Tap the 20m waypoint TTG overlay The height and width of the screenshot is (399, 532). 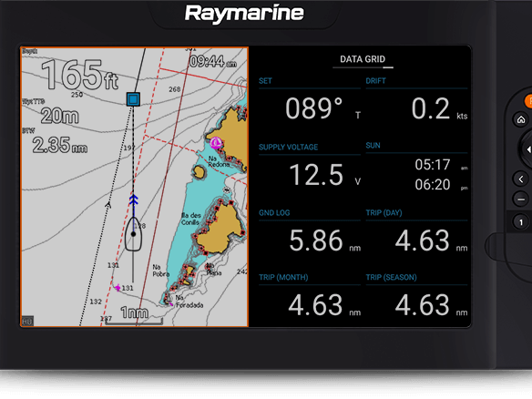click(x=60, y=116)
